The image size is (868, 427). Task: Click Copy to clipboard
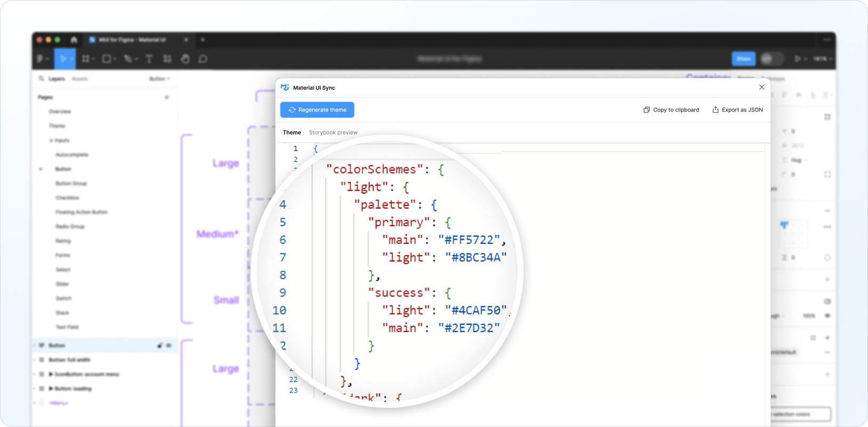(671, 110)
